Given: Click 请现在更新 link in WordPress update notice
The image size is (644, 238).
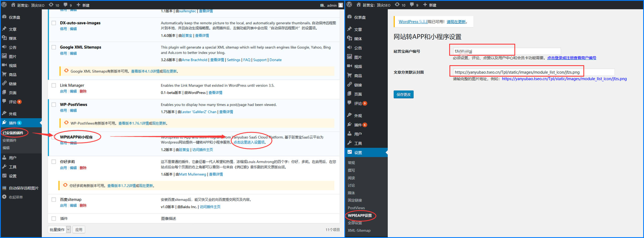Looking at the screenshot, I should pyautogui.click(x=456, y=22).
